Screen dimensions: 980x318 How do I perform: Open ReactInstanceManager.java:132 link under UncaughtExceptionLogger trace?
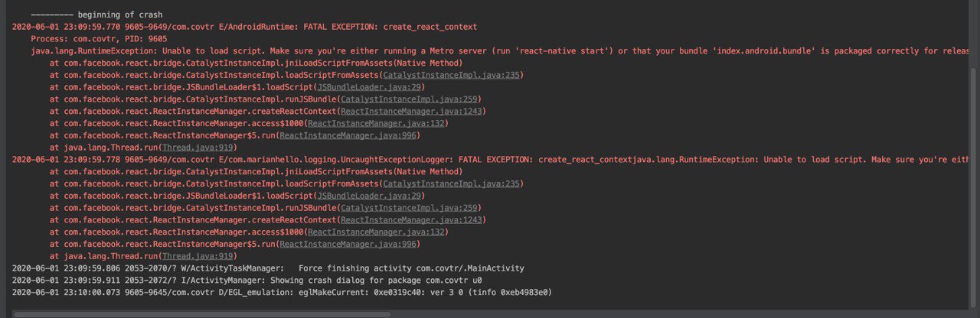click(x=376, y=232)
